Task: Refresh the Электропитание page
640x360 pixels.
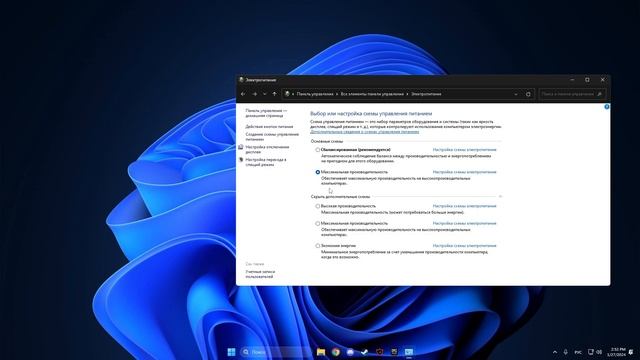Action: click(x=528, y=94)
